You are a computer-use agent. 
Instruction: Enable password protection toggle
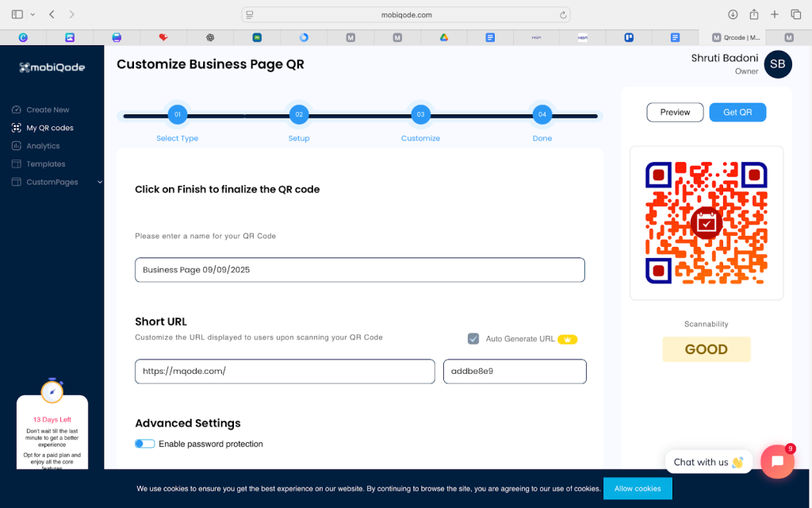144,444
